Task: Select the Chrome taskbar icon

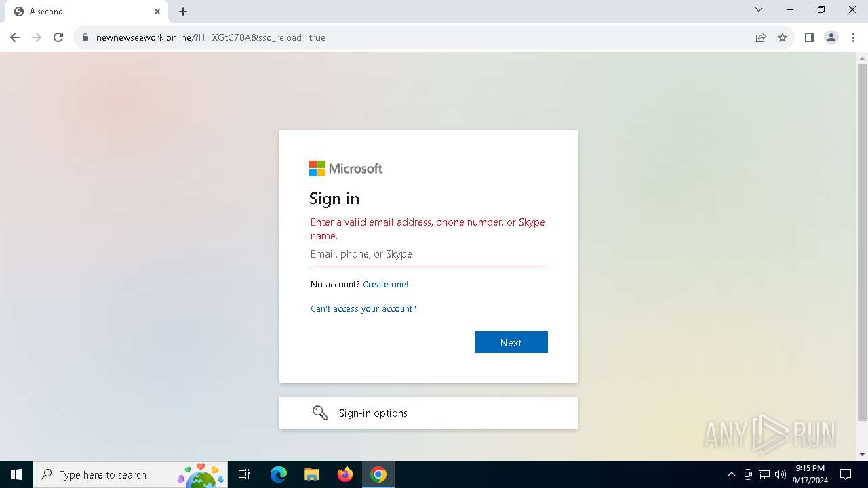Action: (378, 474)
